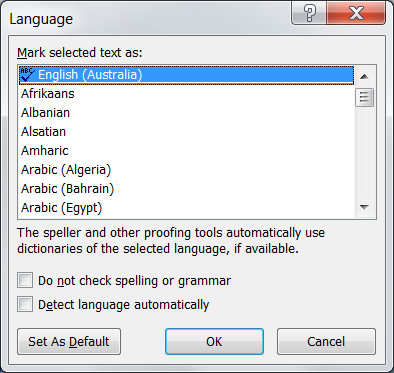
Task: Select Afrikaans from the language list
Action: coord(186,94)
